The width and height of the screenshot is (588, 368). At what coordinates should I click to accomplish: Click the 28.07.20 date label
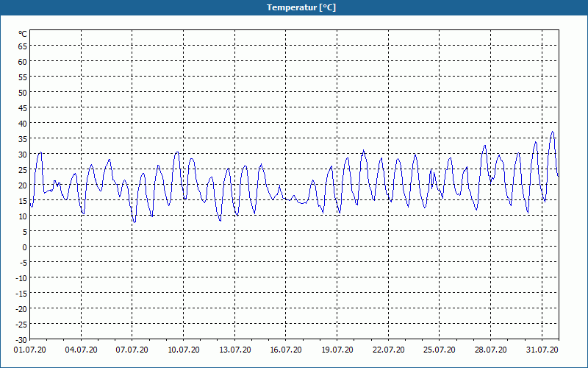tap(490, 350)
